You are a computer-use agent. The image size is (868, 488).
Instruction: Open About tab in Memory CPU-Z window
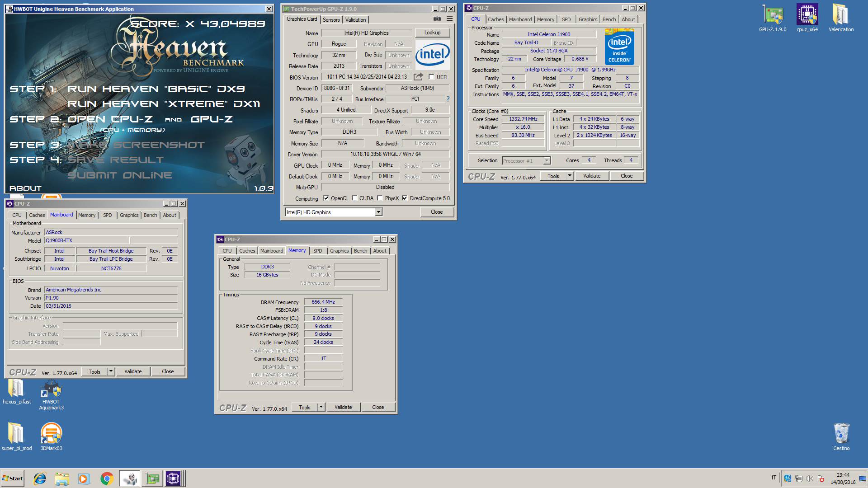pos(380,251)
